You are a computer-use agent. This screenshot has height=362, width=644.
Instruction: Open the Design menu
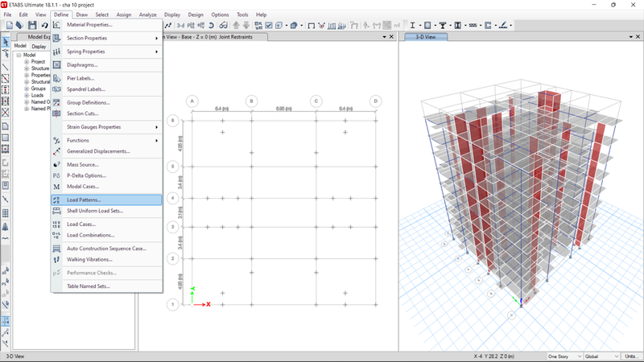(x=196, y=14)
